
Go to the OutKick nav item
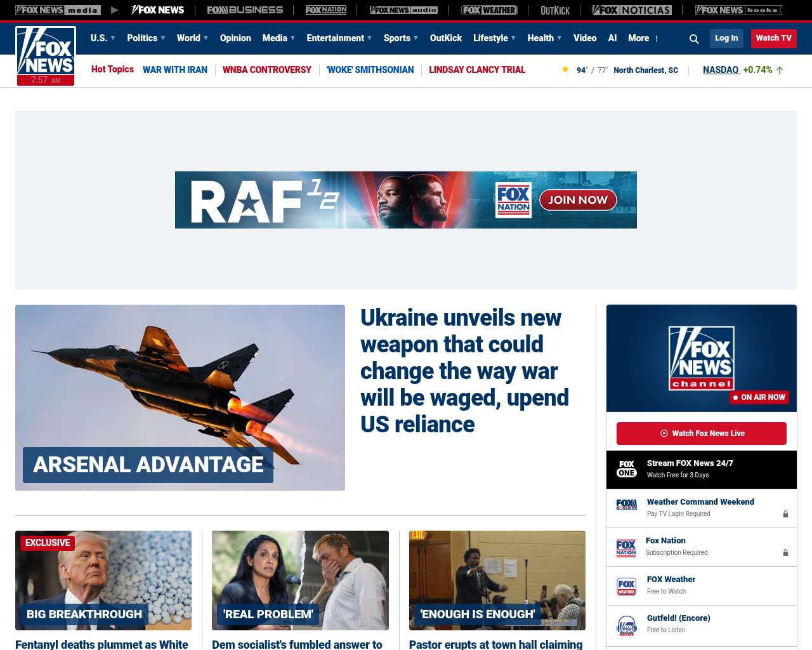point(446,38)
